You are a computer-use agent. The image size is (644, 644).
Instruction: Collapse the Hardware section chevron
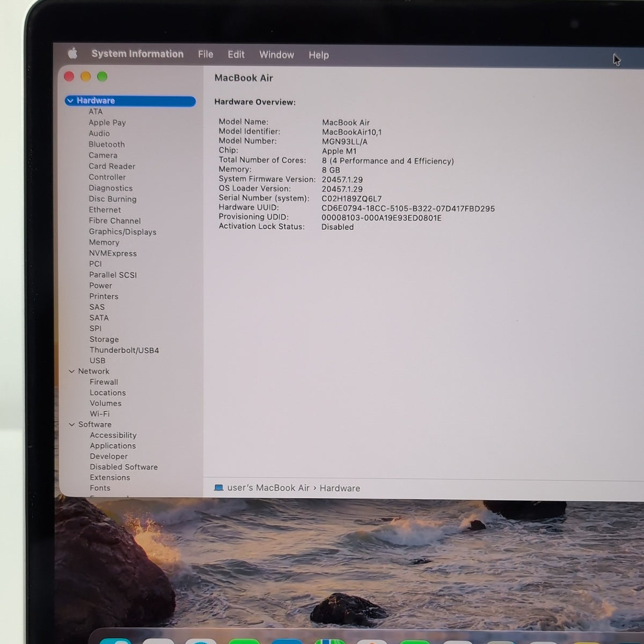tap(70, 100)
